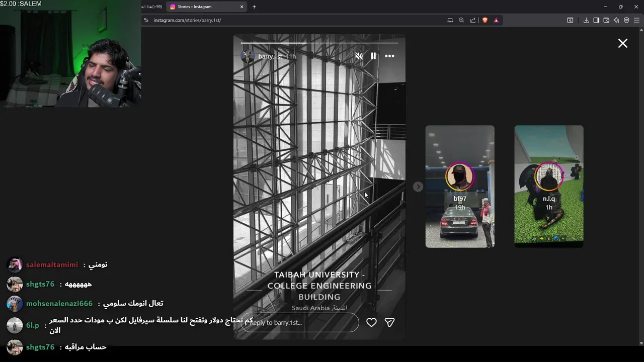
Task: Click username mohsenalenazi666 in chat overlay
Action: [59, 304]
